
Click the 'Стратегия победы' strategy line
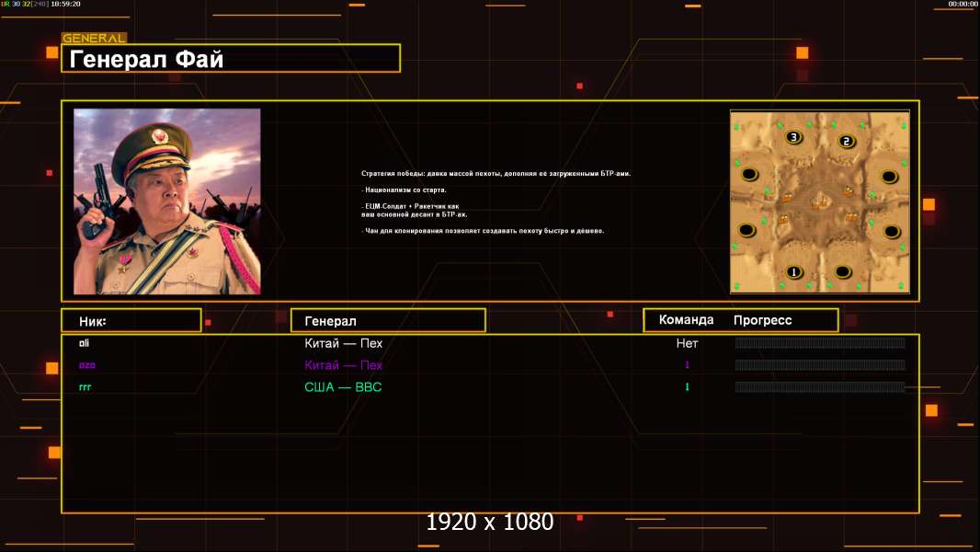pyautogui.click(x=496, y=173)
